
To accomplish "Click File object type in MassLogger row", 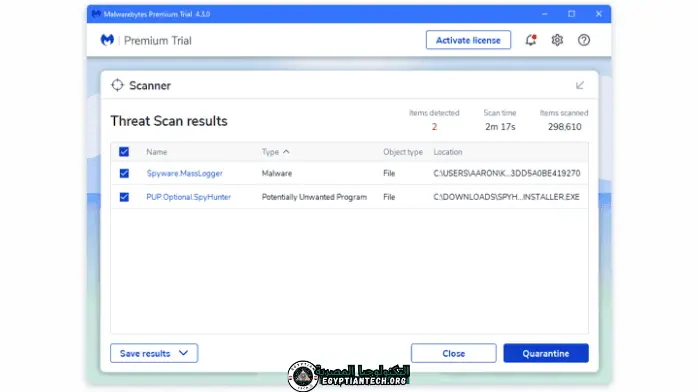I will click(389, 174).
